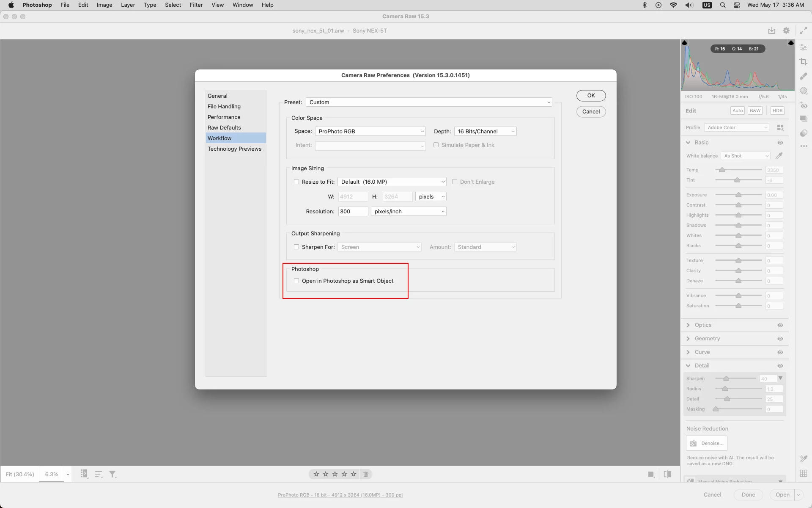Enable Open in Photoshop as Smart Object
Image resolution: width=812 pixels, height=508 pixels.
tap(296, 281)
